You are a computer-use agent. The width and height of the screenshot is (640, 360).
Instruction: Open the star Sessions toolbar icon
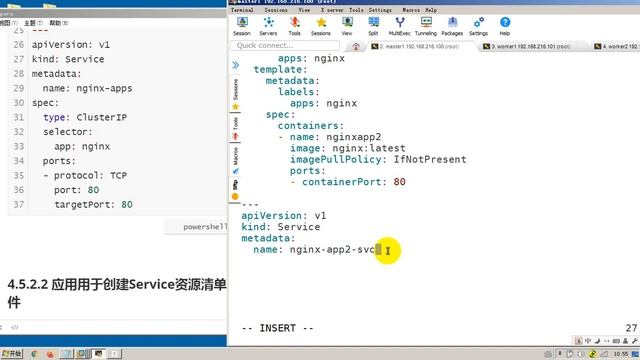pos(321,26)
